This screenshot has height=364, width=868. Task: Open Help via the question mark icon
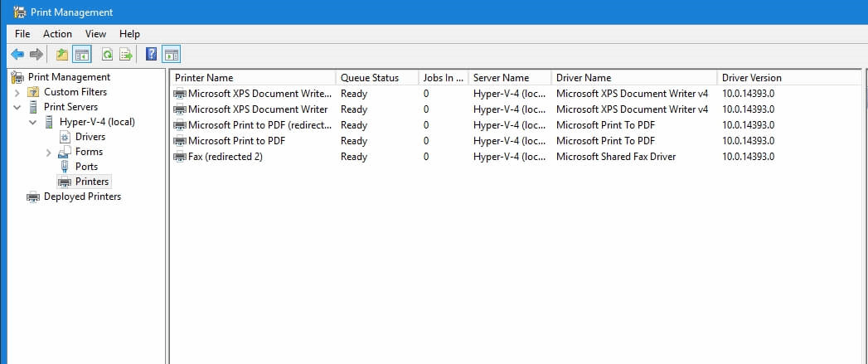151,54
